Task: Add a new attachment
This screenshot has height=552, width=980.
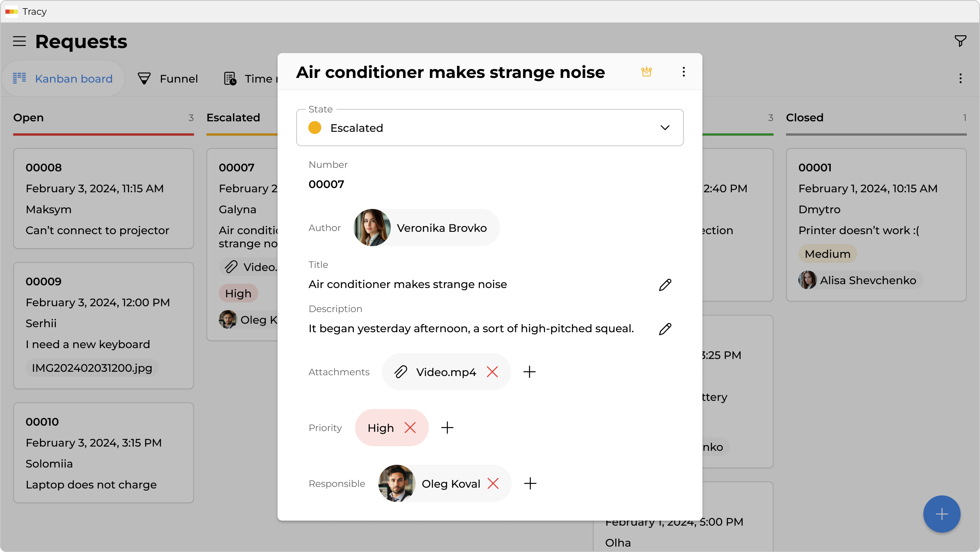Action: pyautogui.click(x=529, y=372)
